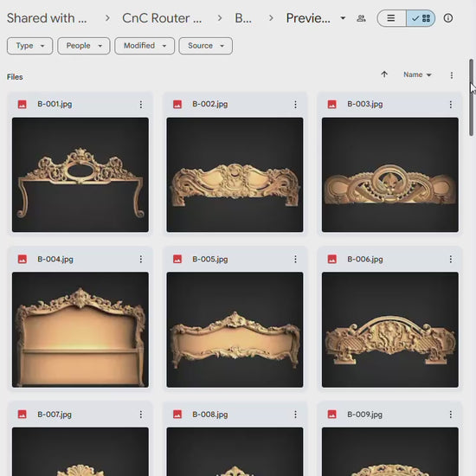
Task: Open more actions for B-006.jpg
Action: pos(451,259)
